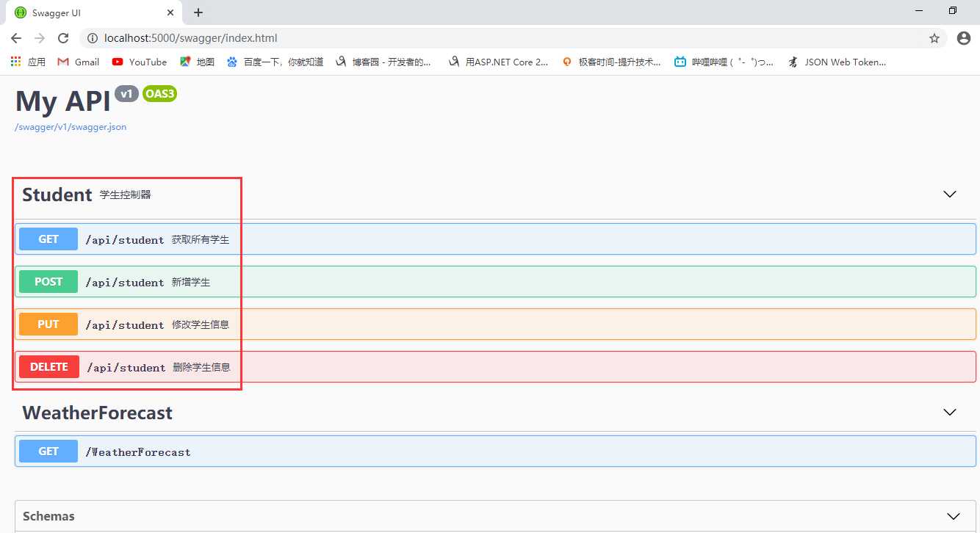Open the 博客园 bookmark
980x533 pixels.
click(383, 62)
